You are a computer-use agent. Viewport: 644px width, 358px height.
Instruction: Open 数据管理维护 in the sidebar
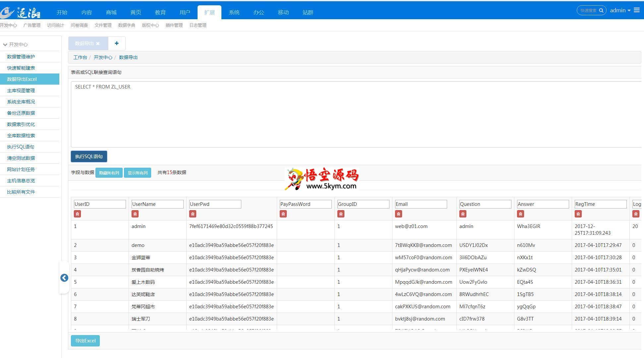[x=30, y=57]
